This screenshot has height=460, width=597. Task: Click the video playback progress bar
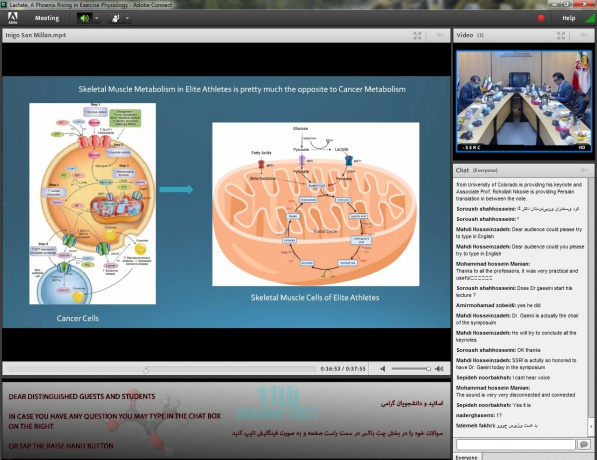(162, 369)
